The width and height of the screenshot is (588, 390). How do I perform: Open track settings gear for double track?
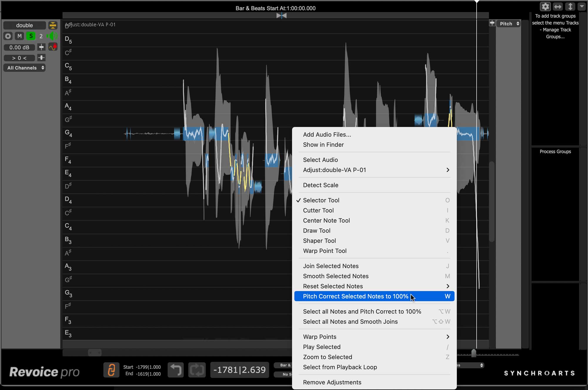(8, 36)
